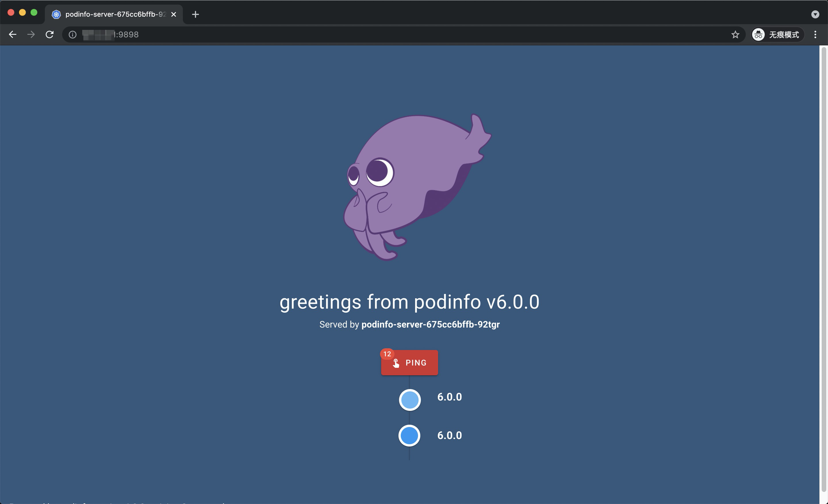
Task: Expand the tab search dropdown arrow
Action: tap(815, 14)
